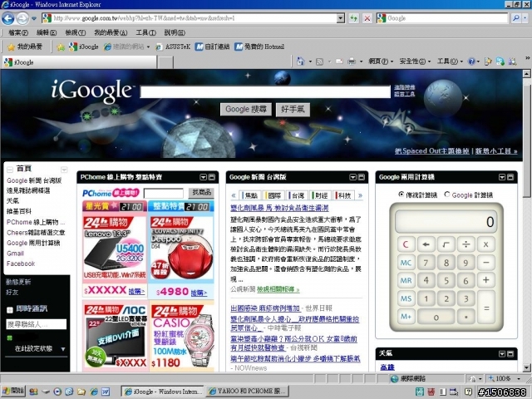Select 傳統計算機 radio button

(x=401, y=195)
